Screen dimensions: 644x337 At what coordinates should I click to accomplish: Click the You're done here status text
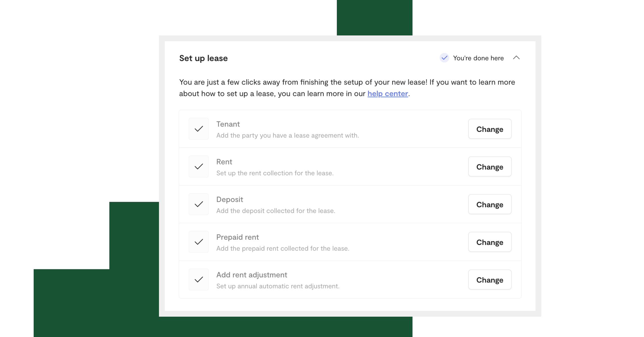(x=478, y=58)
